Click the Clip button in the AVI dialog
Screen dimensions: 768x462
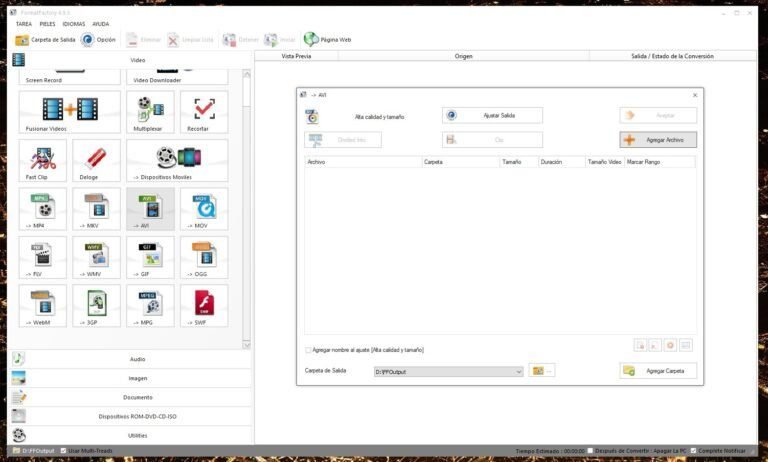pyautogui.click(x=492, y=140)
